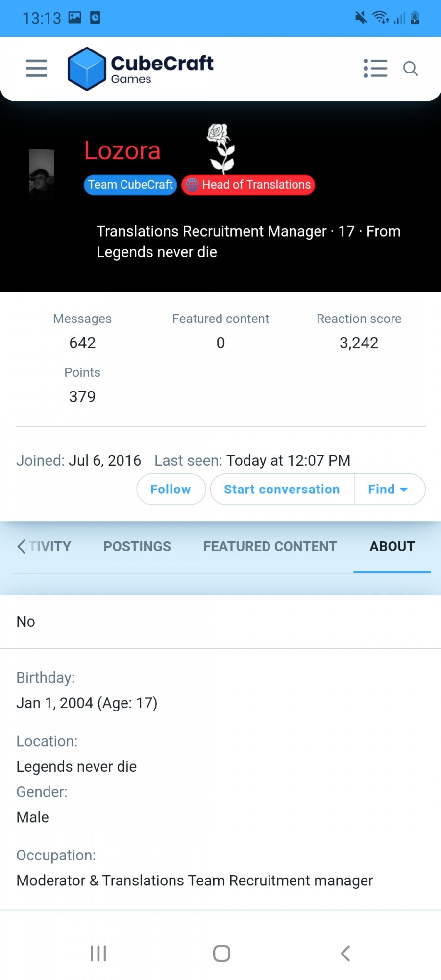Open the Head of Translations badge

[248, 185]
